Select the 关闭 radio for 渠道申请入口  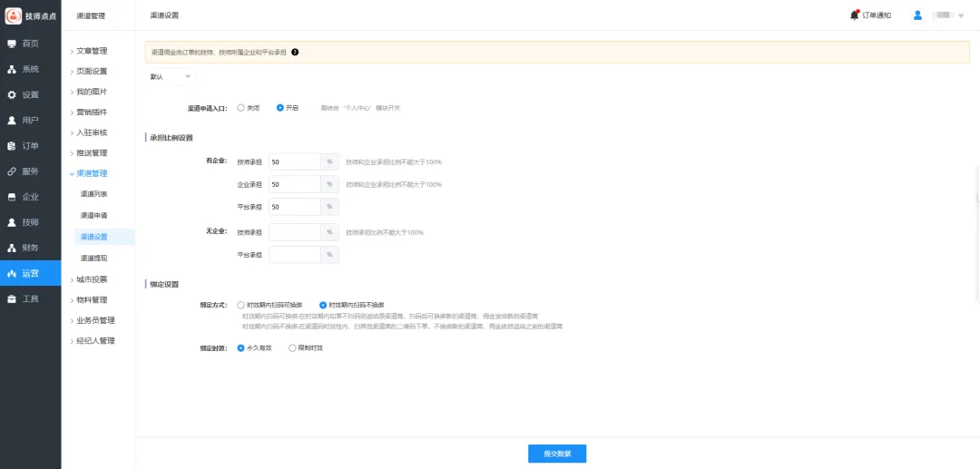240,107
